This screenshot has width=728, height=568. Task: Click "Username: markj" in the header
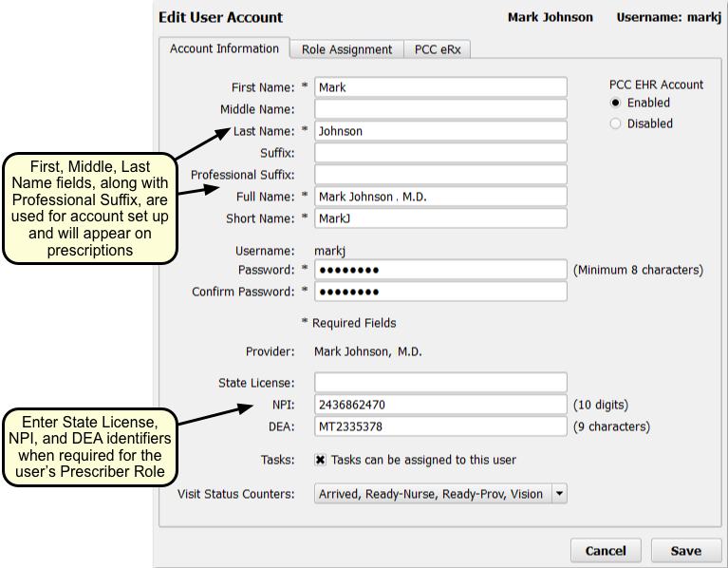click(668, 17)
